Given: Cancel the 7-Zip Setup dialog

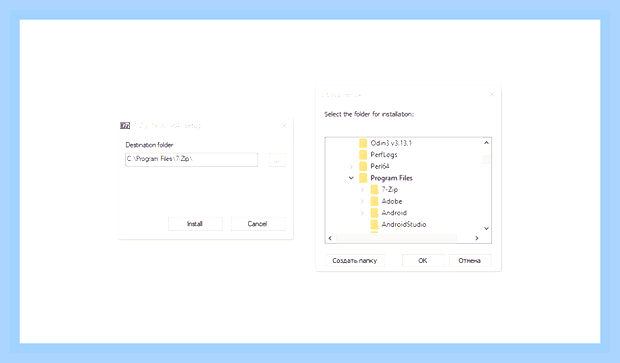Looking at the screenshot, I should click(257, 224).
